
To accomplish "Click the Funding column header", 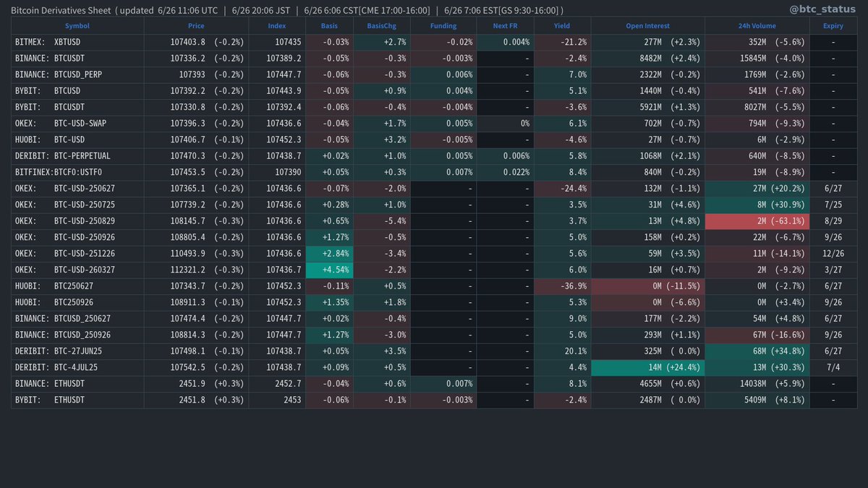I will coord(443,25).
